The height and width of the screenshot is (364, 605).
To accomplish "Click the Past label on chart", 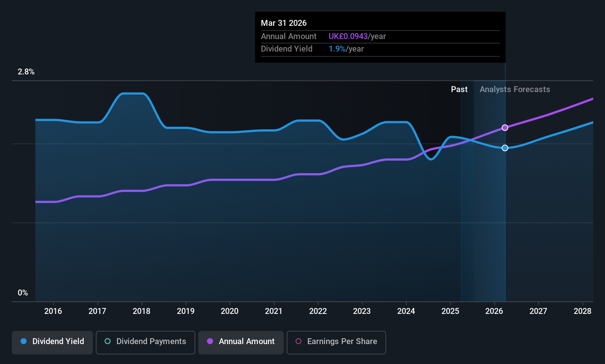I will pyautogui.click(x=459, y=89).
